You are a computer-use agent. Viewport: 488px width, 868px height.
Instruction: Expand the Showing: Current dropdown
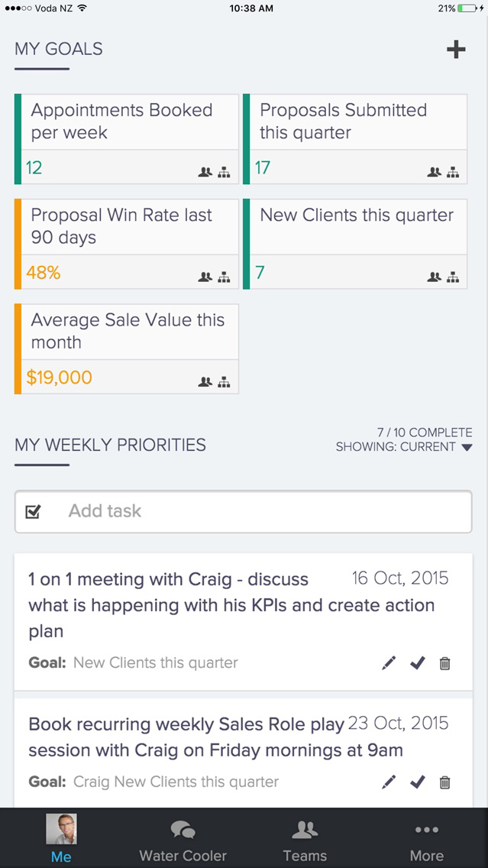pyautogui.click(x=404, y=447)
